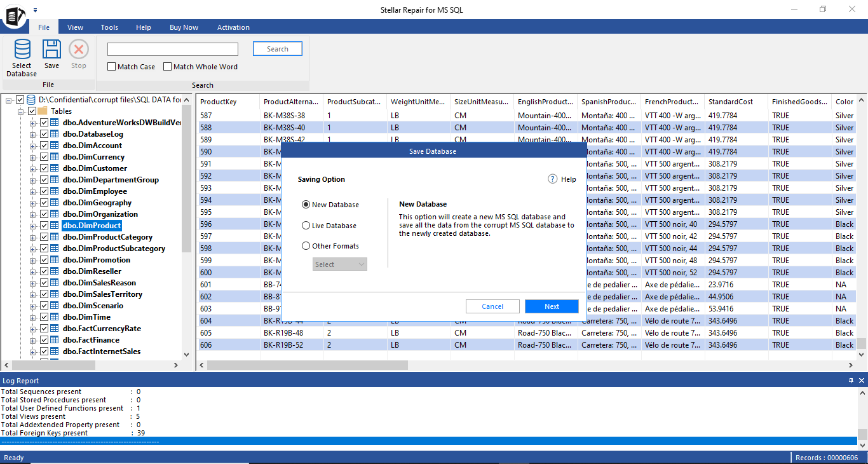Open quick access toolbar dropdown arrow

pos(36,10)
